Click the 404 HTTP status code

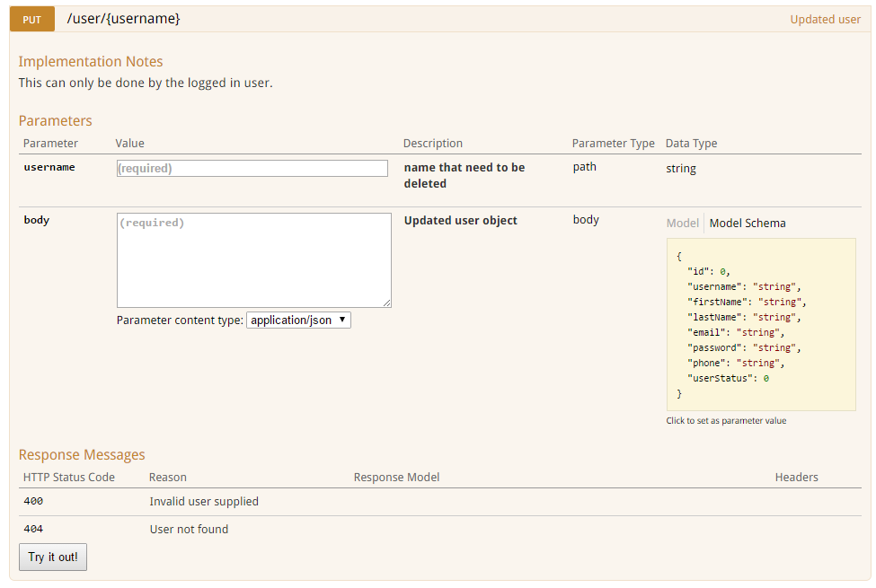click(x=33, y=529)
